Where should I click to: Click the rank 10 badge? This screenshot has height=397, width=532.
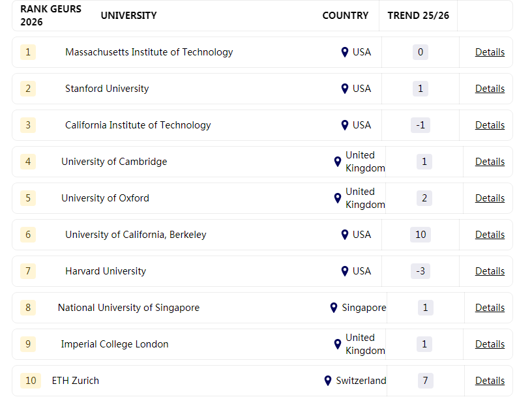click(31, 381)
